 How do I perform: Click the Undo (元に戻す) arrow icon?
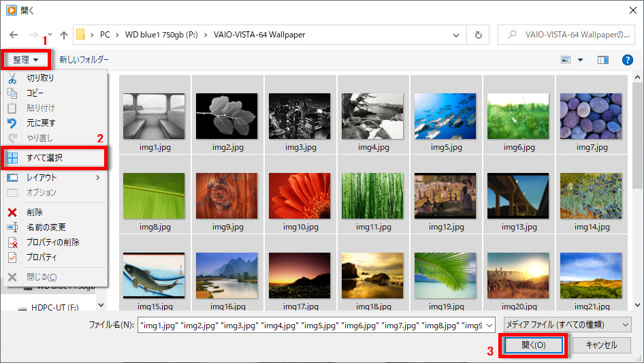point(12,123)
